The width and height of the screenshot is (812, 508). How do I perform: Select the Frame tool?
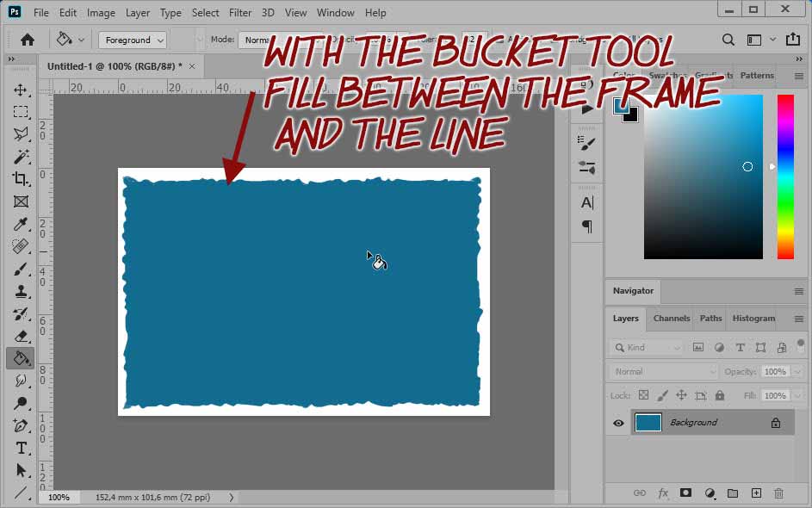21,201
